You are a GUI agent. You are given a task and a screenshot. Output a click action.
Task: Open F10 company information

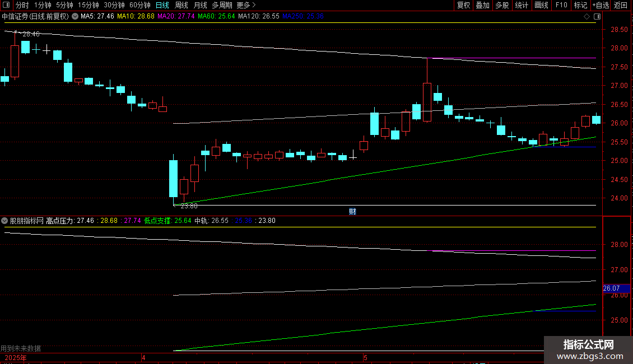click(x=561, y=5)
